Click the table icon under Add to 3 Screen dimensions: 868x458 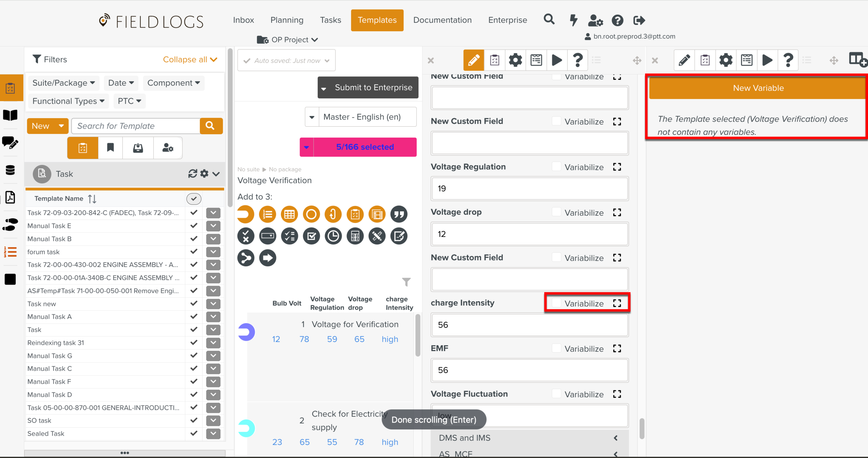[289, 214]
